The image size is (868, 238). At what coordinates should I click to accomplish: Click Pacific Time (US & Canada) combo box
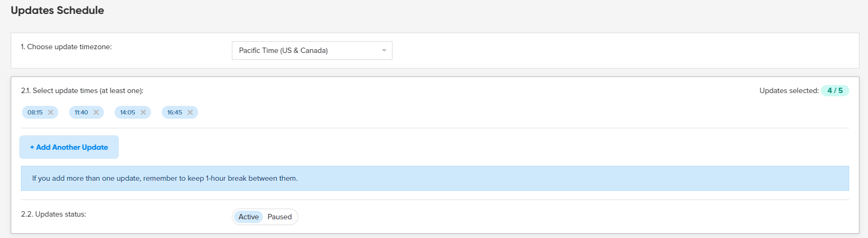coord(305,50)
